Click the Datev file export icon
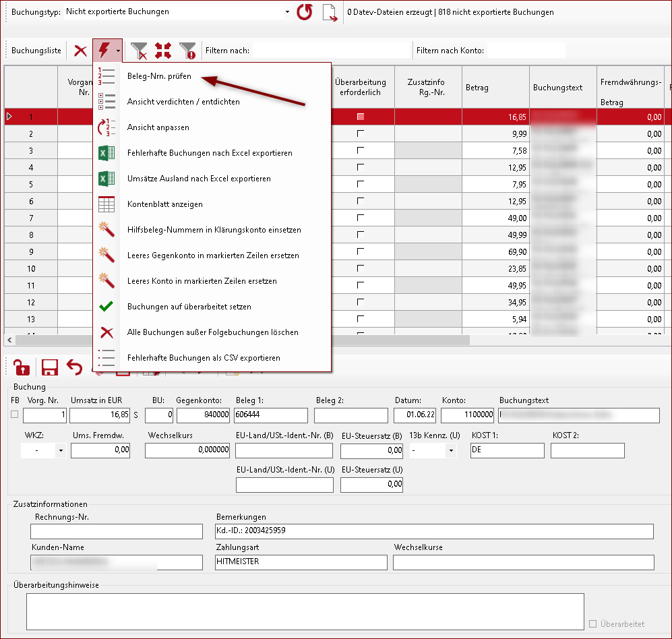Screen dimensions: 672x639 [x=330, y=12]
